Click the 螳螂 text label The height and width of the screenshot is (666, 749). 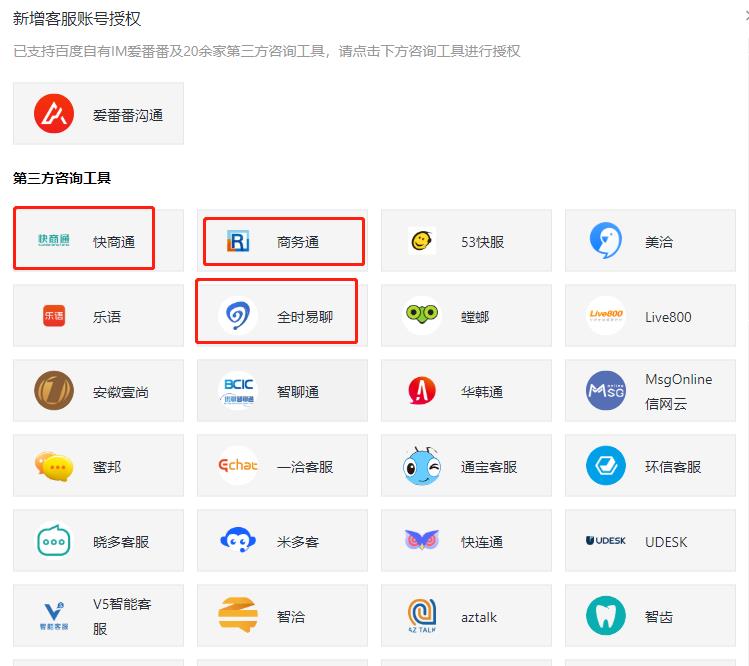click(x=475, y=317)
